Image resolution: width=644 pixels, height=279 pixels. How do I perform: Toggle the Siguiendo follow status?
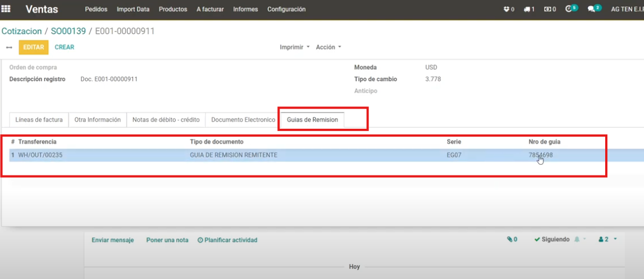(551, 240)
